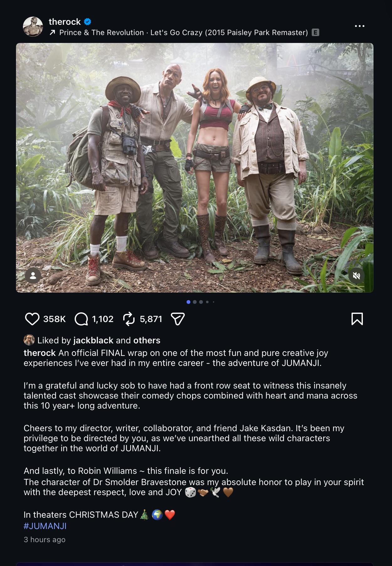Click the therock username at top
This screenshot has height=566, width=392.
click(65, 22)
